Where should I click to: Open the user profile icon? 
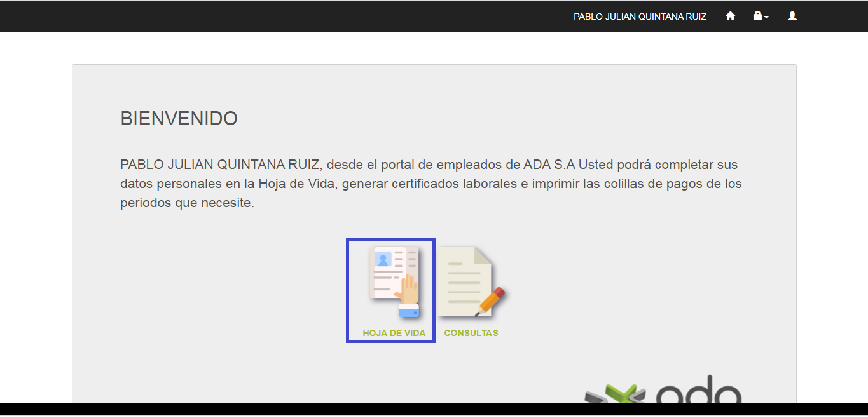792,17
